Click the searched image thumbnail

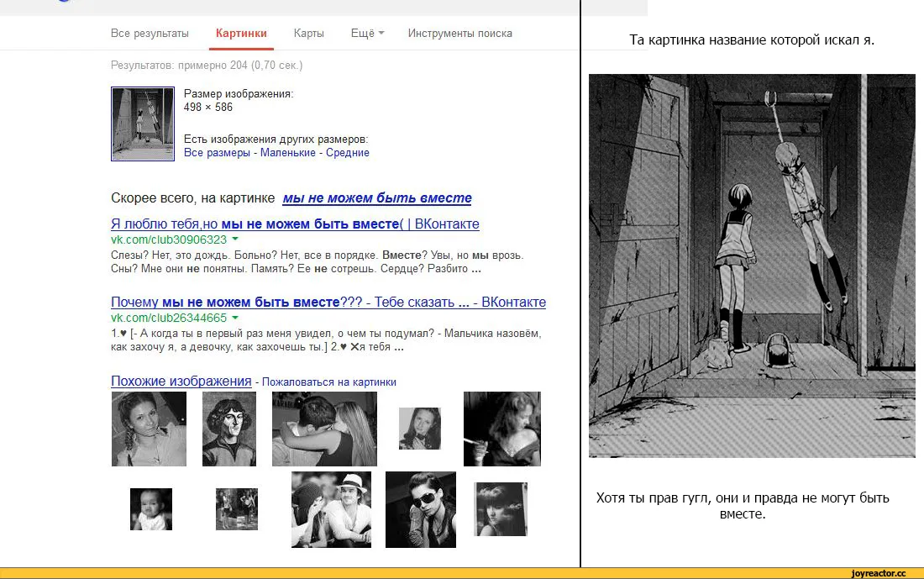(143, 124)
